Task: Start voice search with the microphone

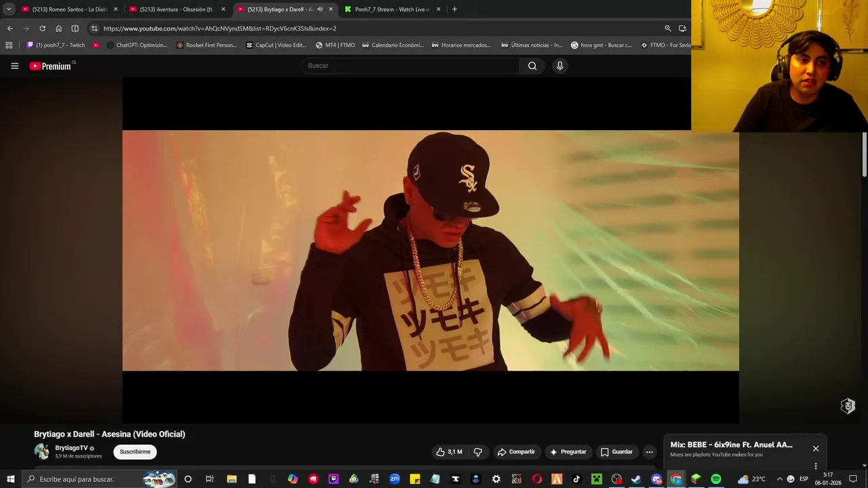Action: [x=559, y=66]
